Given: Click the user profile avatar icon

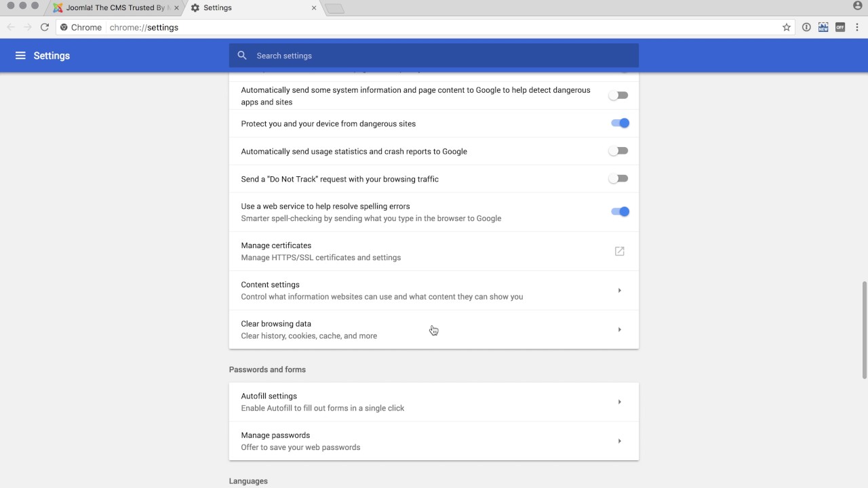Looking at the screenshot, I should click(x=858, y=6).
